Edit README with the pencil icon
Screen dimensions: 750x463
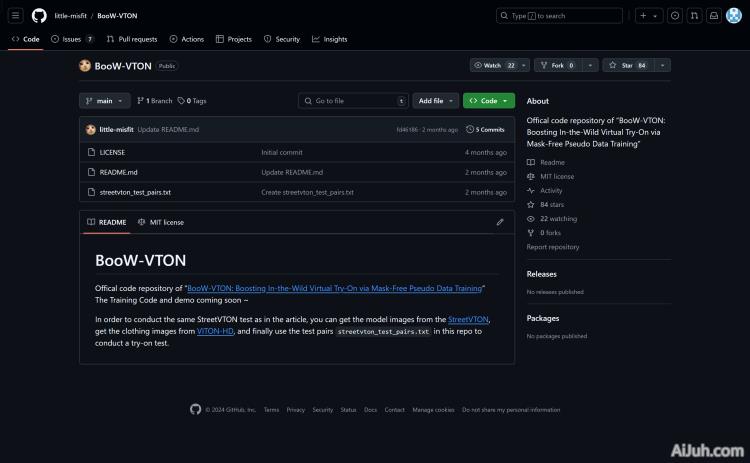pos(500,222)
